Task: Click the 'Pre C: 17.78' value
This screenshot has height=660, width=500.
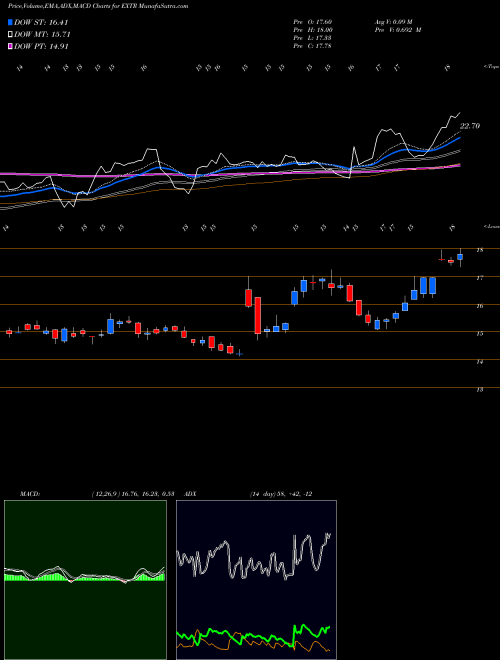Action: coord(312,46)
